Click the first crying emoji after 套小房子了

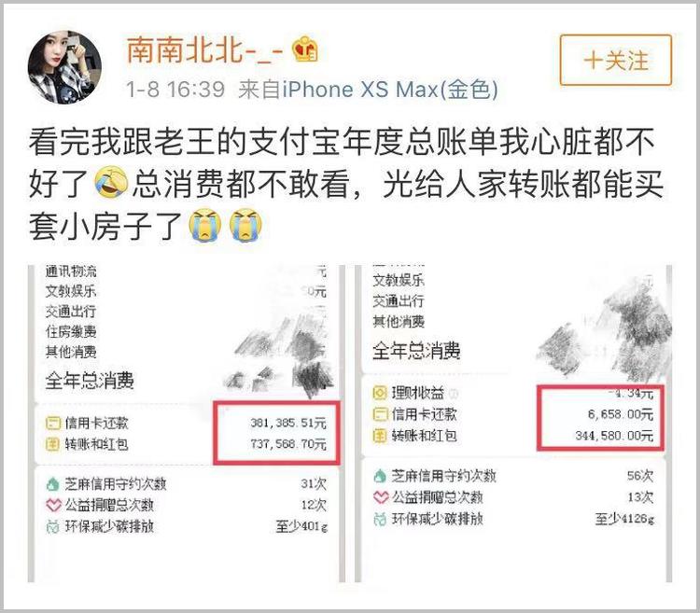(205, 225)
